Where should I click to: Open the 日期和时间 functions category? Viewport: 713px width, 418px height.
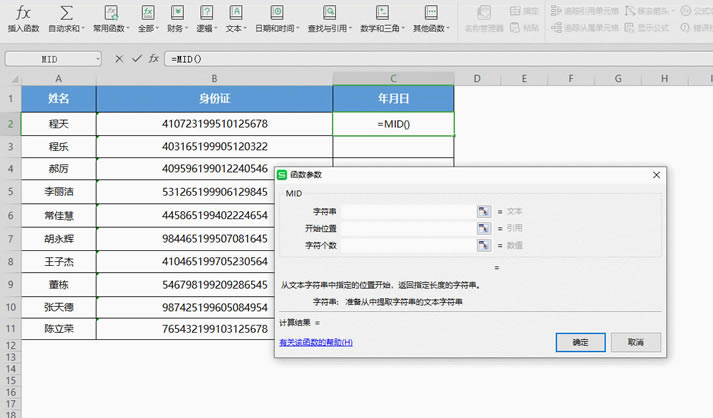tap(277, 18)
